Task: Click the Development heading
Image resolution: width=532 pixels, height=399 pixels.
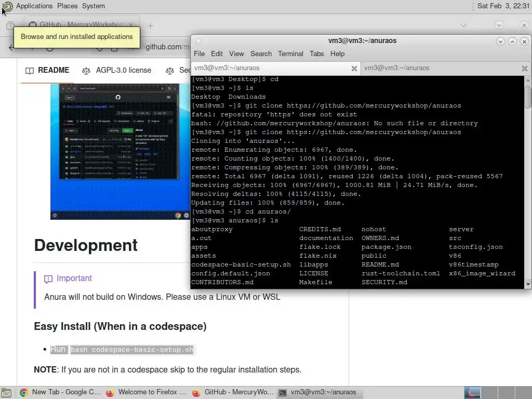Action: point(86,245)
